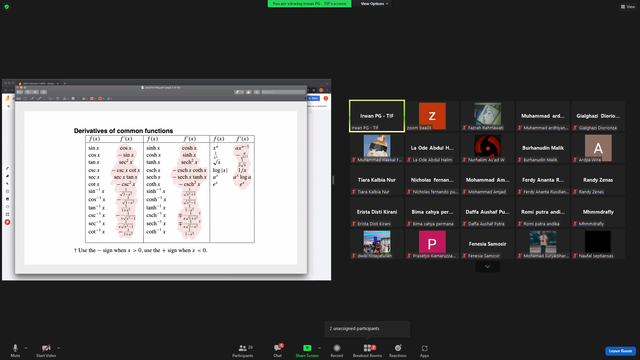Select Gialghazi Diorionza's participant tile

(598, 116)
